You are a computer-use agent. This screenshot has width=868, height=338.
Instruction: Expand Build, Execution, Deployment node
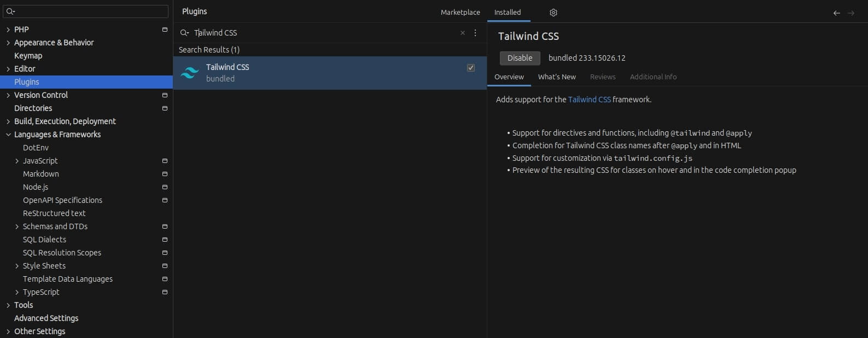point(8,121)
